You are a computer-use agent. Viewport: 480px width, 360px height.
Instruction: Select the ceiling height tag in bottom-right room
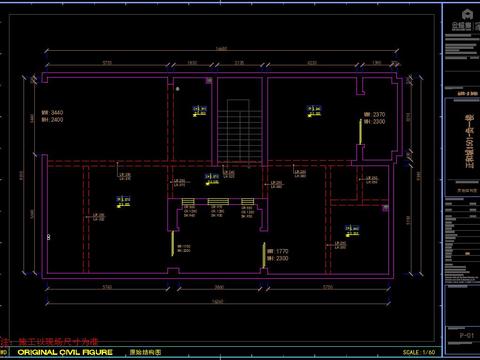pyautogui.click(x=352, y=231)
